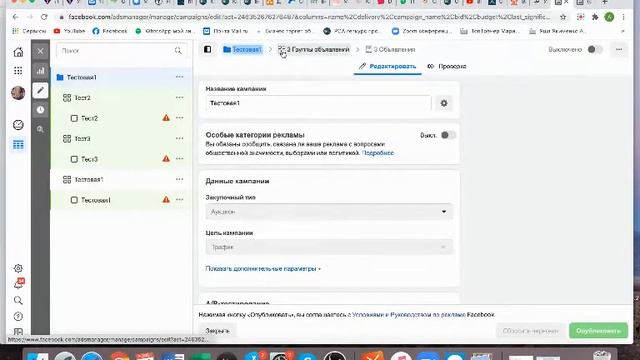This screenshot has height=360, width=640.
Task: Select the ad Тест3 row
Action: coord(121,159)
